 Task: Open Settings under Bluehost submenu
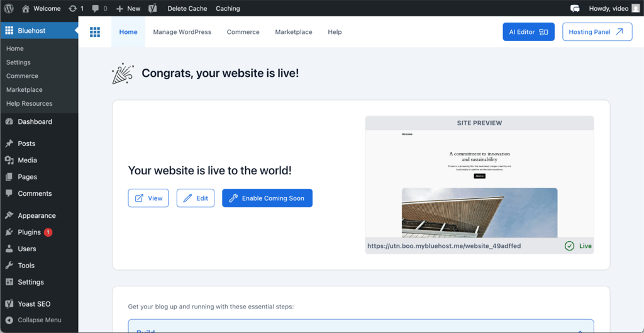[x=18, y=62]
